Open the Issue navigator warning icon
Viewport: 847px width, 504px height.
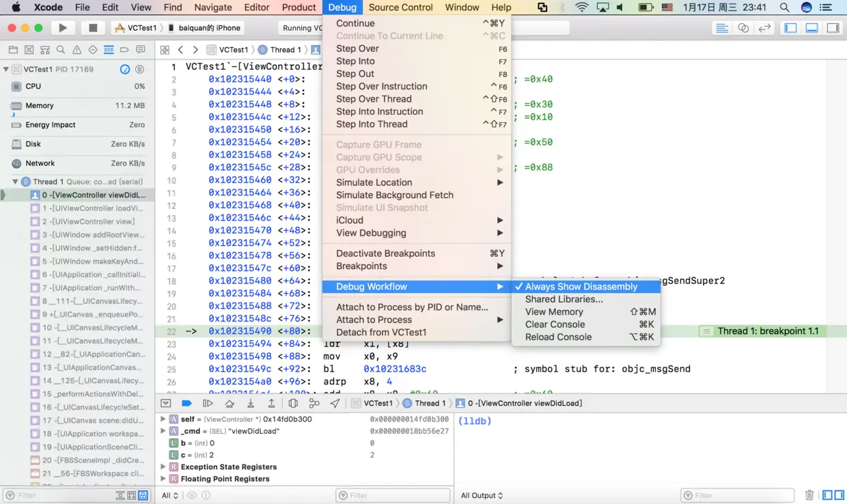(77, 50)
